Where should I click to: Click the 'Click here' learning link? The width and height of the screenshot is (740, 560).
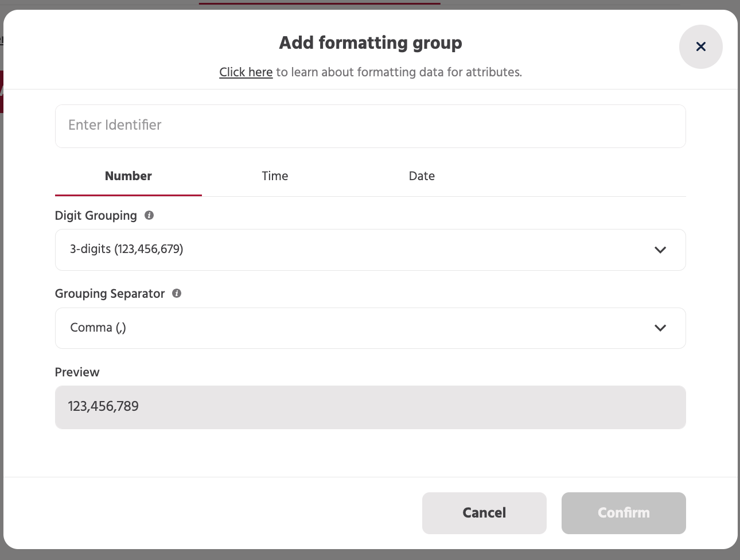[246, 72]
